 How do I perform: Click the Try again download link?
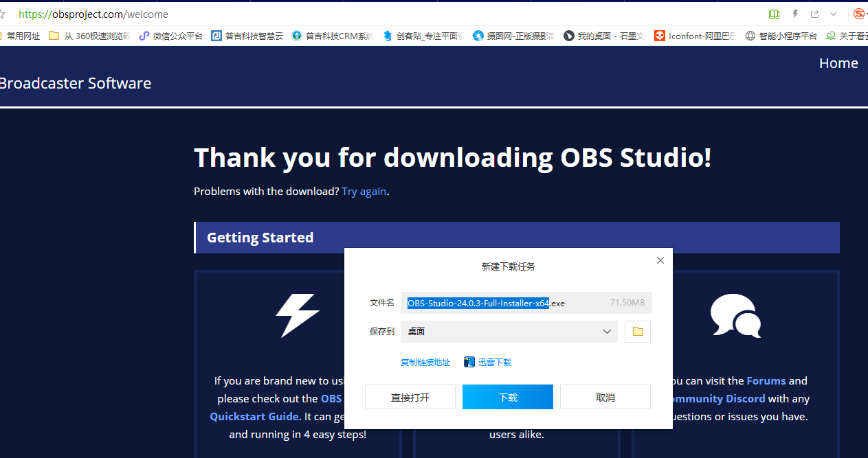click(x=364, y=192)
